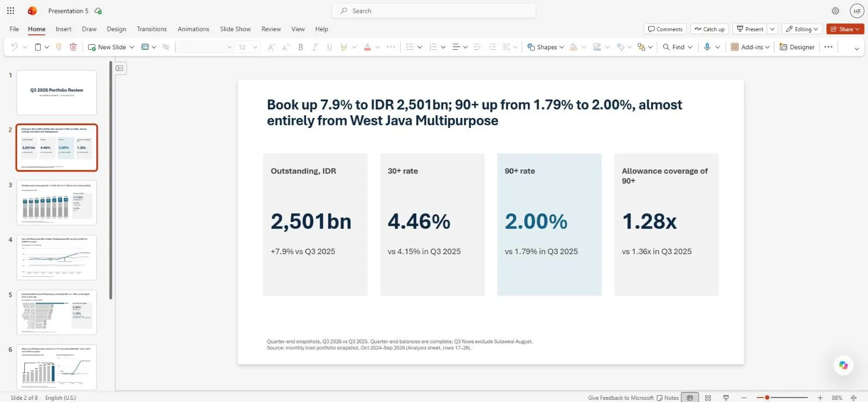Open the File menu
This screenshot has width=868, height=402.
pyautogui.click(x=14, y=29)
